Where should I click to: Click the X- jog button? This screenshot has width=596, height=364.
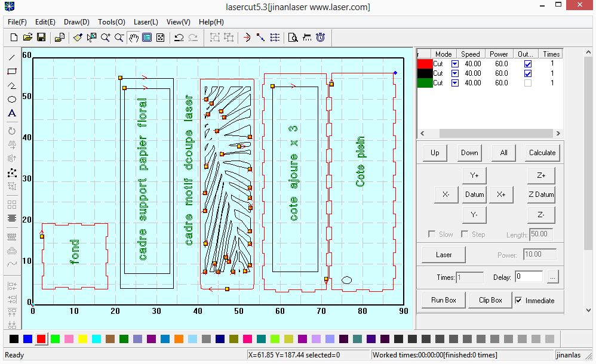tap(446, 195)
